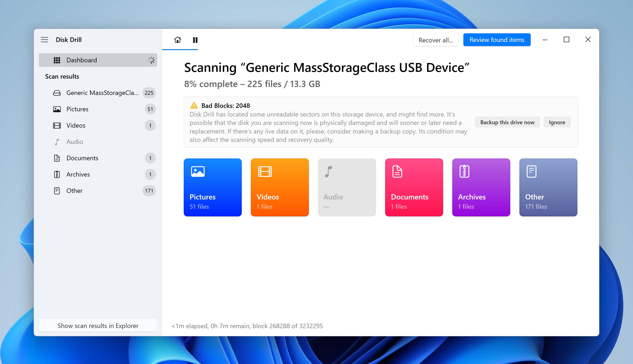The image size is (633, 364).
Task: Click the Disk Drill home button
Action: 178,39
